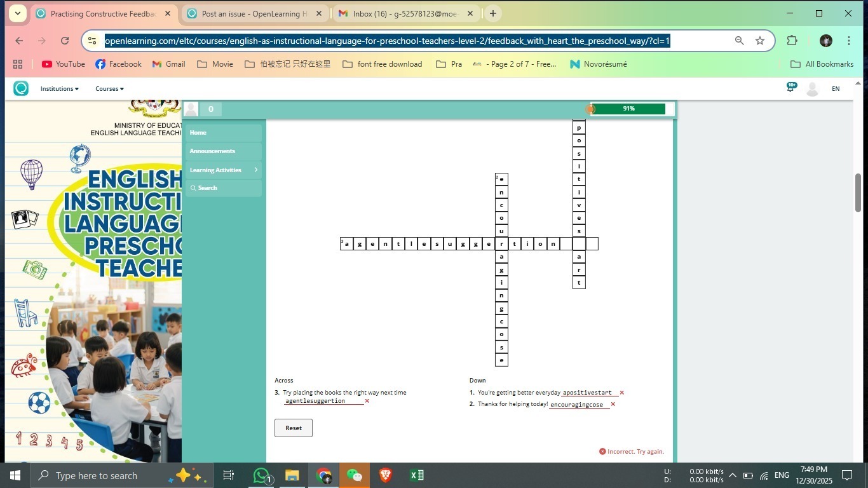Open File Explorer from the taskbar
Viewport: 868px width, 488px height.
(x=292, y=475)
